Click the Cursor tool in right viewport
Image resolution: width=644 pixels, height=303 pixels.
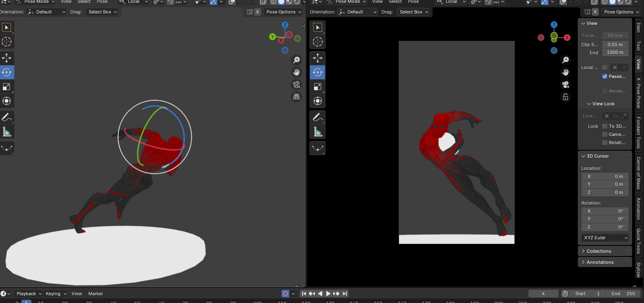pos(318,42)
